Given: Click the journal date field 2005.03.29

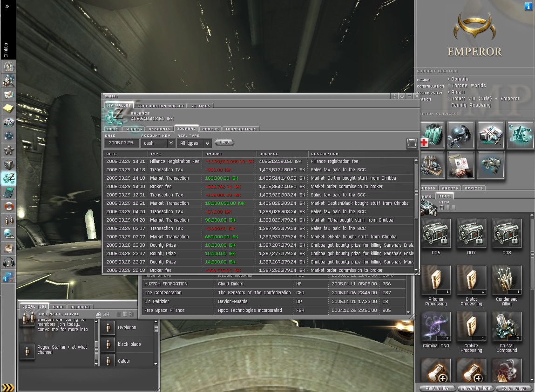Looking at the screenshot, I should coord(122,143).
